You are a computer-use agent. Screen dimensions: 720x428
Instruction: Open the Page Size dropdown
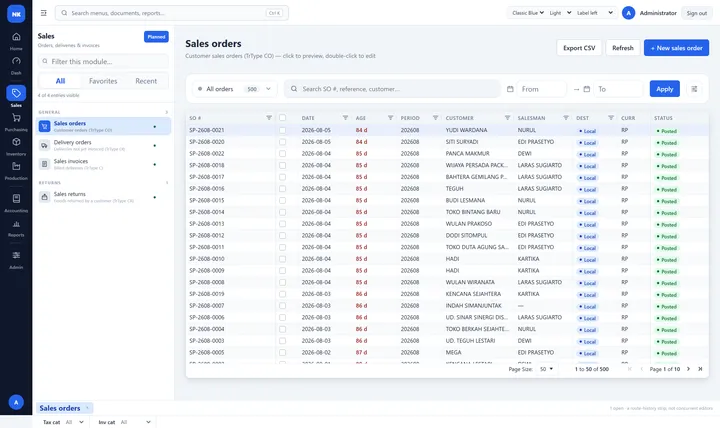tap(546, 369)
